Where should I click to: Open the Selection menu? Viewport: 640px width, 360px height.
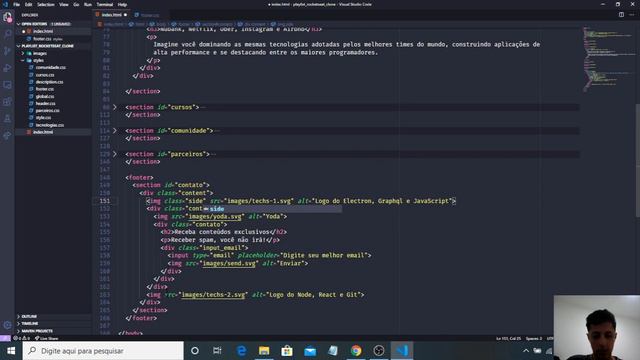click(x=46, y=4)
